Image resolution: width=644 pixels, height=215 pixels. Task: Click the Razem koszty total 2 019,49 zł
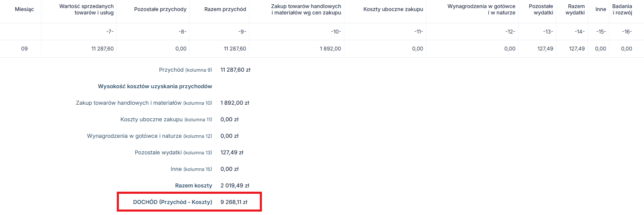(x=235, y=185)
